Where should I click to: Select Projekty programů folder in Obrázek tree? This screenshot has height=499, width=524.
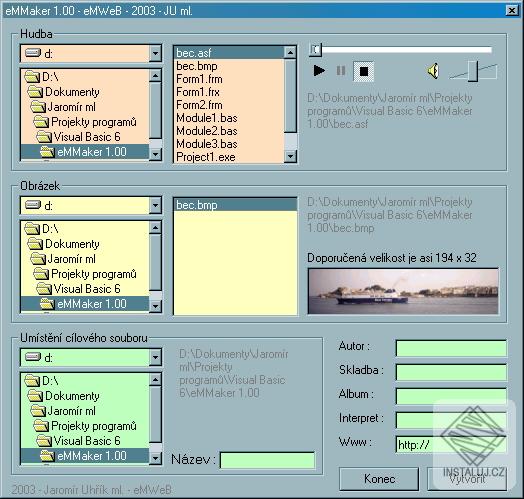(x=85, y=274)
